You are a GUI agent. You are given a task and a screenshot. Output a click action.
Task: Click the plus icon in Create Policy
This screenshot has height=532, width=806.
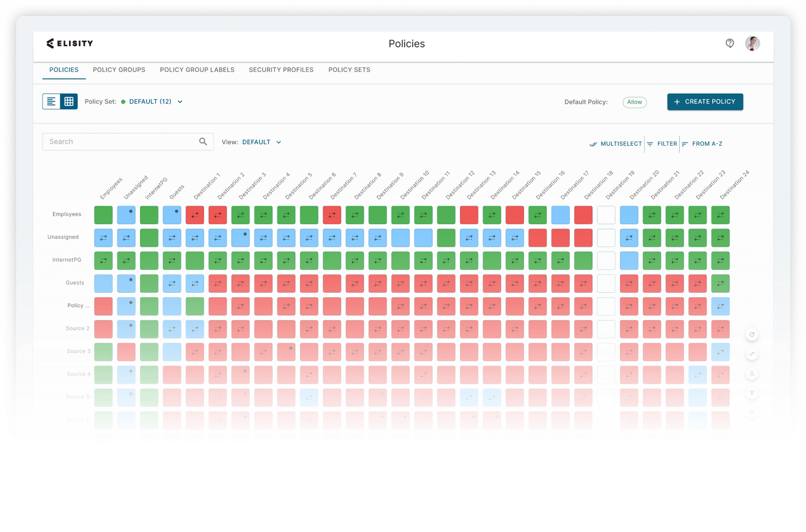pos(677,102)
